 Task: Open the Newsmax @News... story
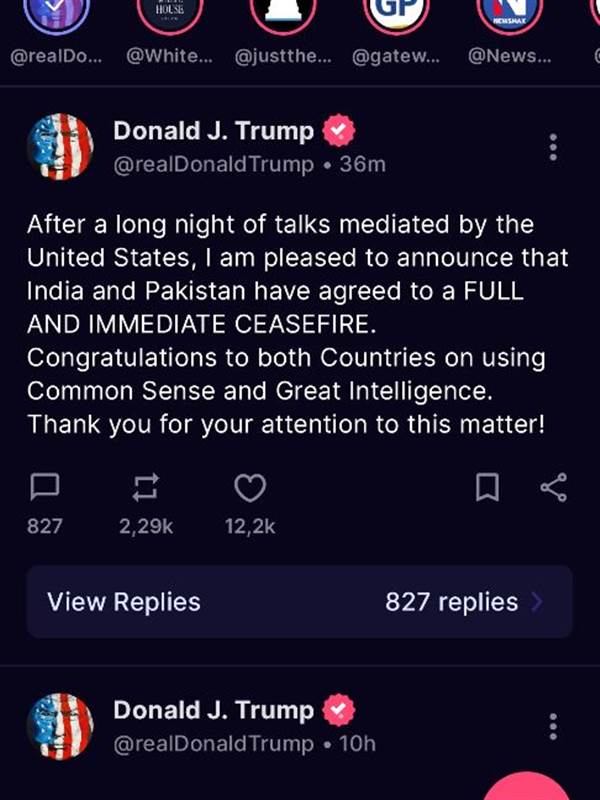point(510,11)
